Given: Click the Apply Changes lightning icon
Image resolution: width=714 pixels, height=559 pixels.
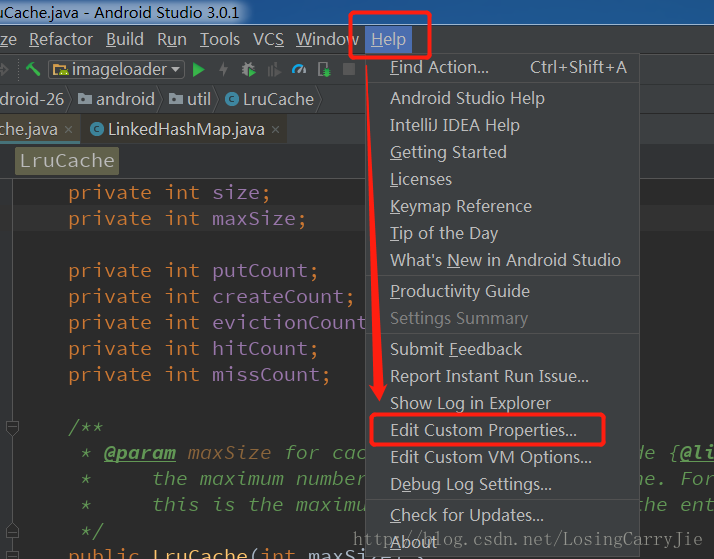Looking at the screenshot, I should tap(224, 69).
